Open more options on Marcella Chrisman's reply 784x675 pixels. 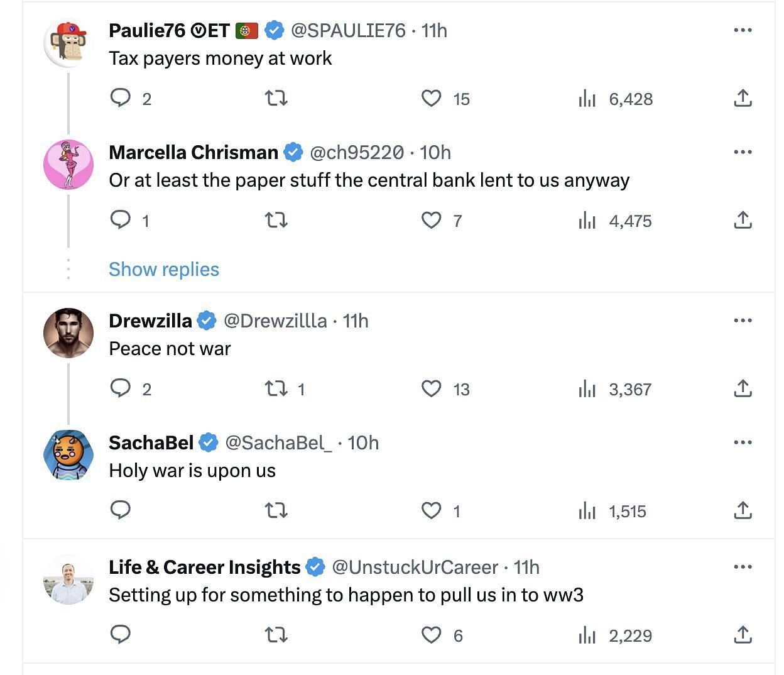[x=743, y=152]
